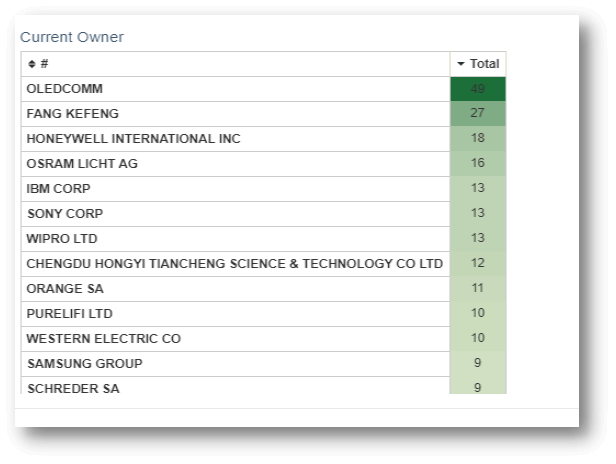Image resolution: width=616 pixels, height=464 pixels.
Task: Click the Total column header label
Action: 484,64
